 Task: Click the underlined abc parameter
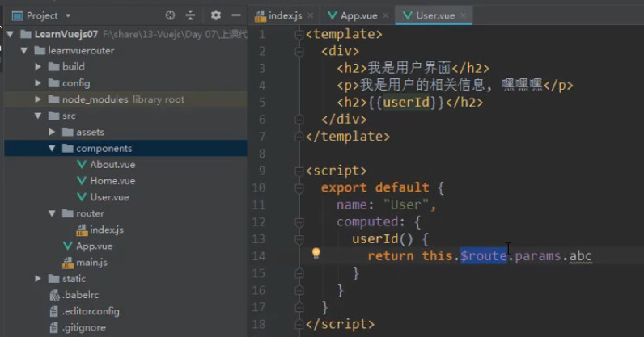(x=580, y=256)
